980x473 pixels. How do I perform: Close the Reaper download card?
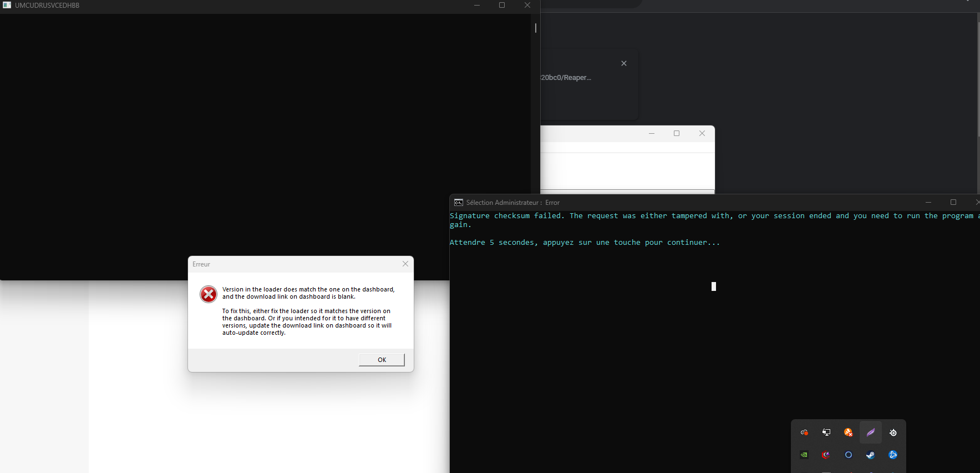pyautogui.click(x=624, y=63)
